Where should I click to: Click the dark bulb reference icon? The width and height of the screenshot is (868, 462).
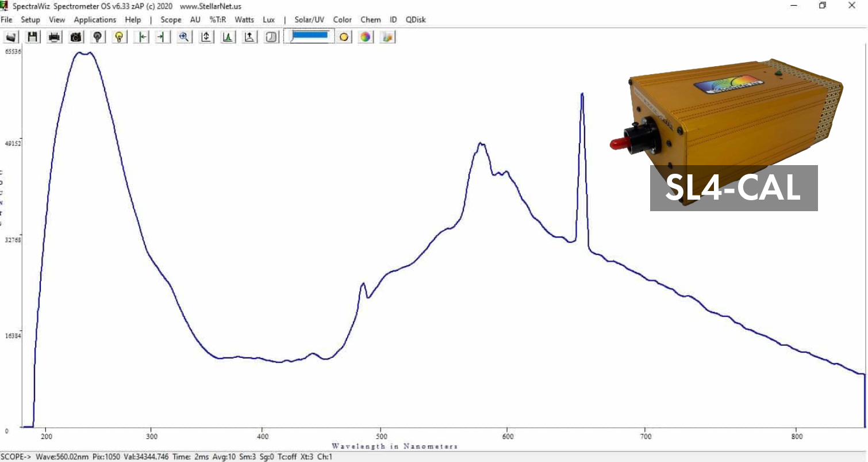coord(98,37)
